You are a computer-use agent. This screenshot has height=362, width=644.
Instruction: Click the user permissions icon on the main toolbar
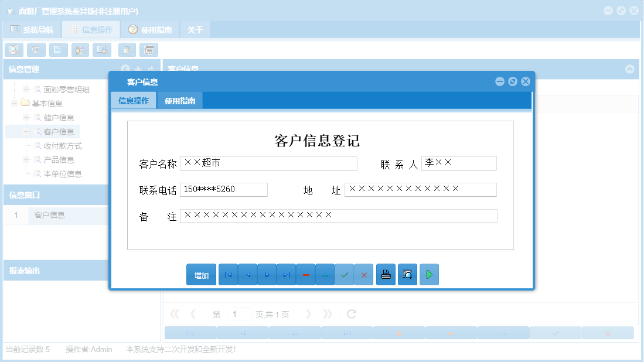(x=79, y=50)
